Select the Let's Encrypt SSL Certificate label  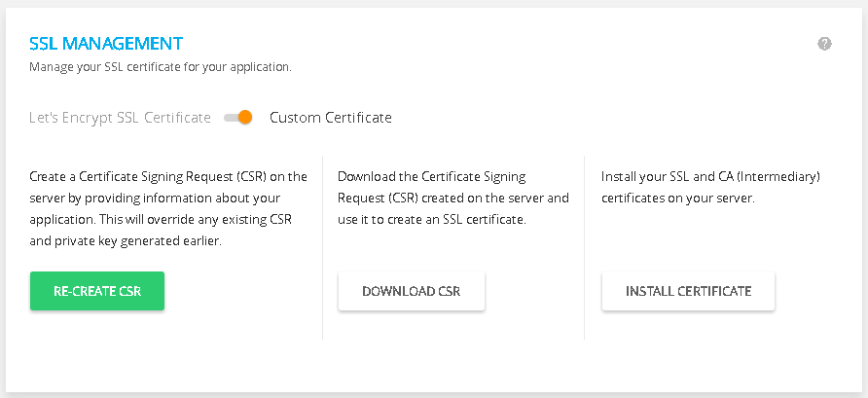point(120,118)
